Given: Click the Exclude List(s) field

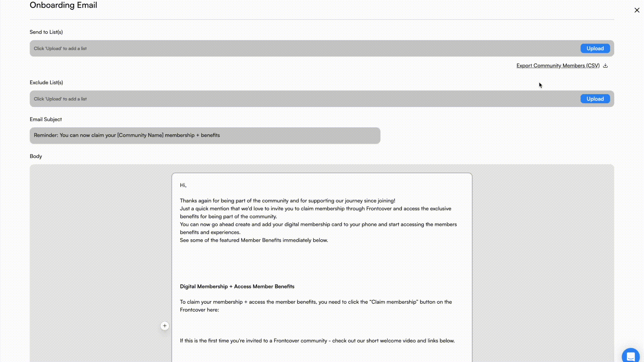Looking at the screenshot, I should (x=302, y=99).
